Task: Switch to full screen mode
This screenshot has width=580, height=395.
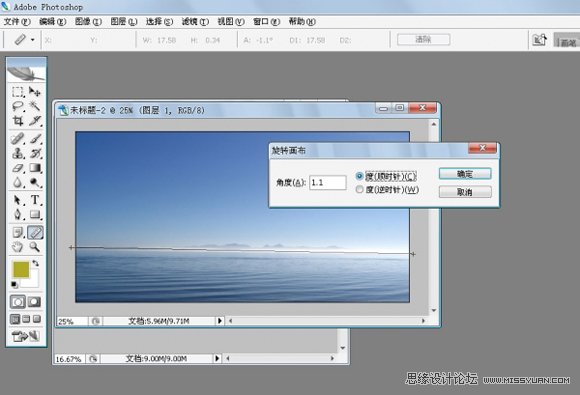Action: point(37,319)
